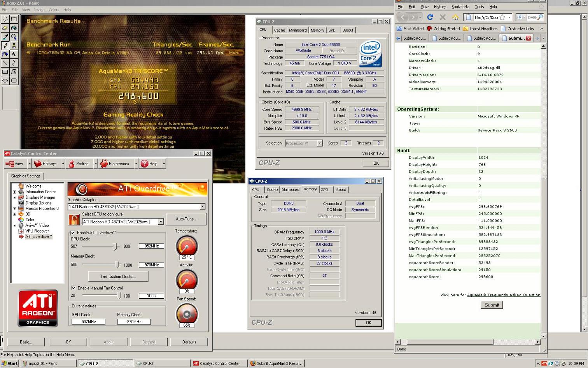Click the search magnifier in Firefox search box
This screenshot has width=588, height=368.
coord(540,17)
